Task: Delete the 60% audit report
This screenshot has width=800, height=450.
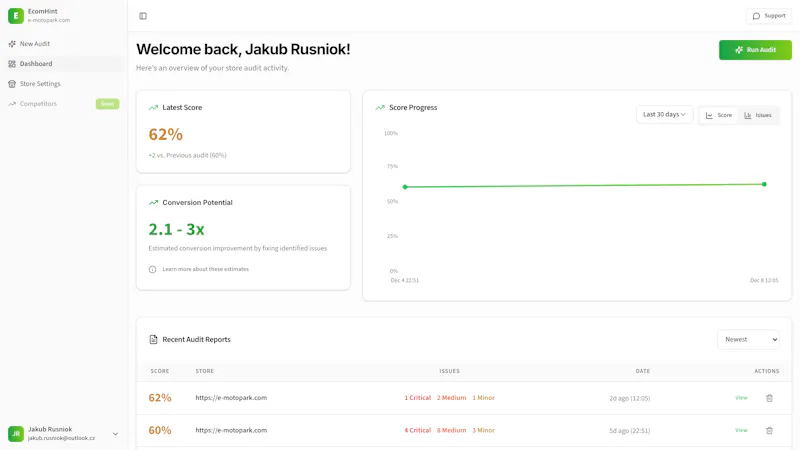Action: coord(769,431)
